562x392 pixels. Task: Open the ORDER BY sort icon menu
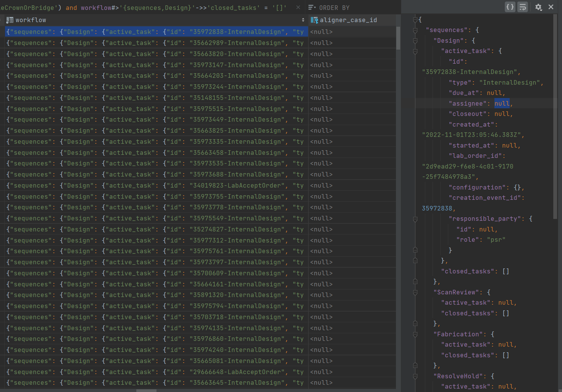point(312,8)
